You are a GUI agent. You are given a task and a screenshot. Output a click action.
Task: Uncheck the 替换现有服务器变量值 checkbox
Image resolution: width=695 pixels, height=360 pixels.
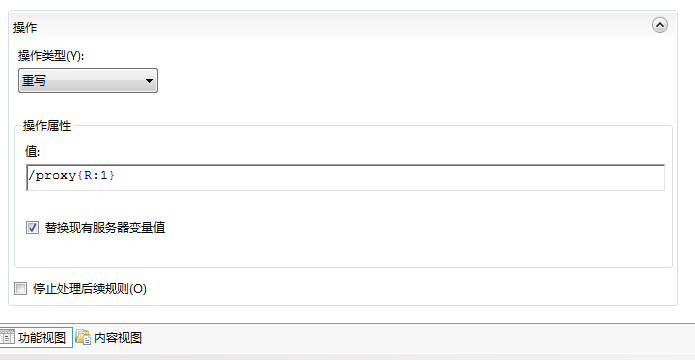coord(32,228)
